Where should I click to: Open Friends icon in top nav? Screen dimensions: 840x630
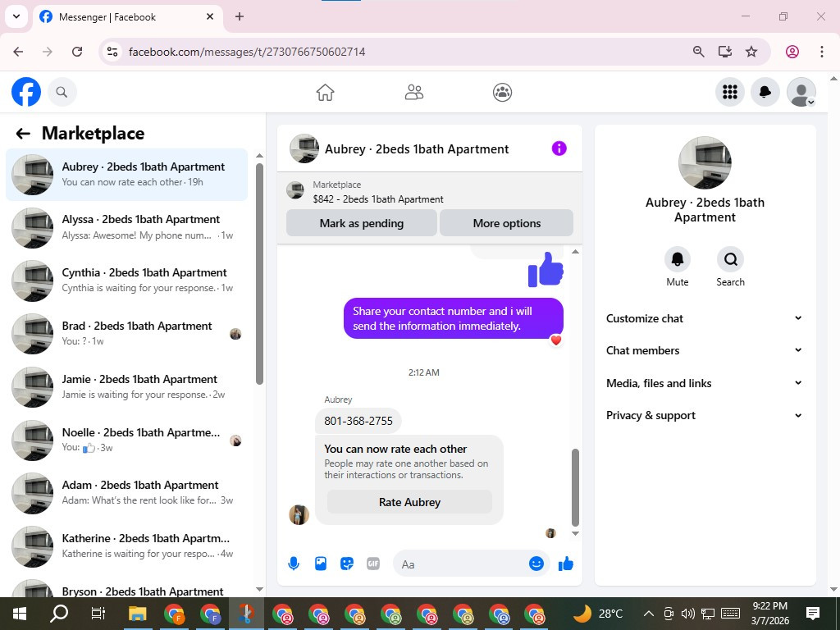[413, 92]
